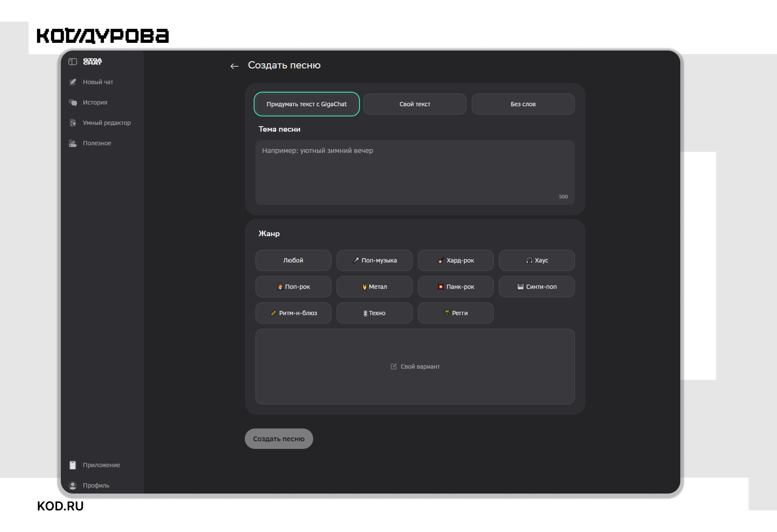Select the Любой genre
Image resolution: width=777 pixels, height=532 pixels.
click(x=293, y=260)
